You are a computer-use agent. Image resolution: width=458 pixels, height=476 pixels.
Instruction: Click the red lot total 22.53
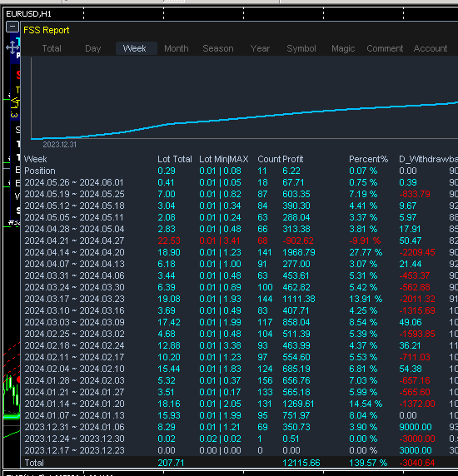(169, 240)
